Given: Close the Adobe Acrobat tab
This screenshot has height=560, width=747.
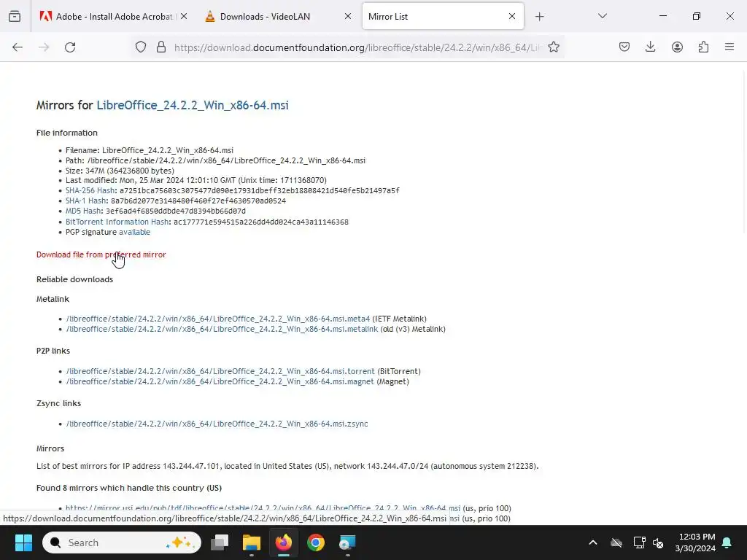Looking at the screenshot, I should [x=184, y=16].
